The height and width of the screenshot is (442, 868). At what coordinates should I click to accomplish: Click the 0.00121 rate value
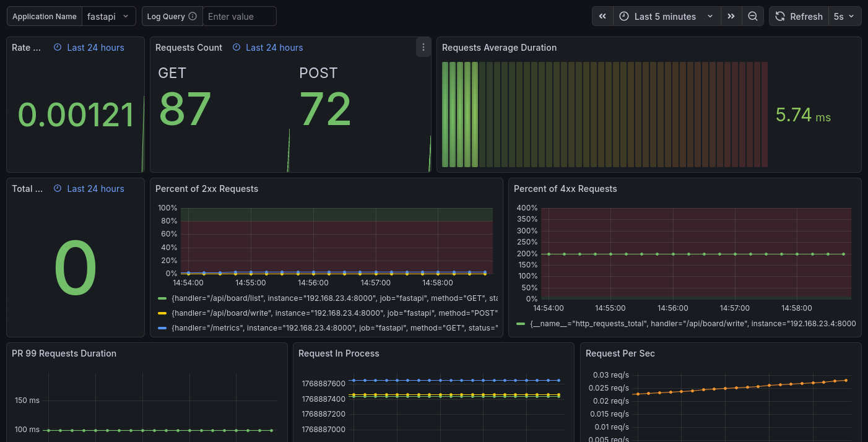pyautogui.click(x=76, y=115)
